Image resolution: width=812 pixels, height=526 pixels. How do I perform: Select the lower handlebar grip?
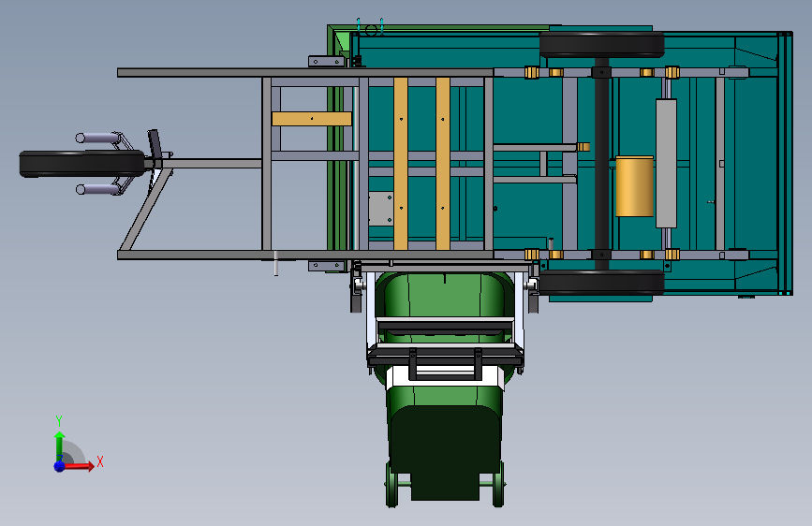[x=98, y=189]
